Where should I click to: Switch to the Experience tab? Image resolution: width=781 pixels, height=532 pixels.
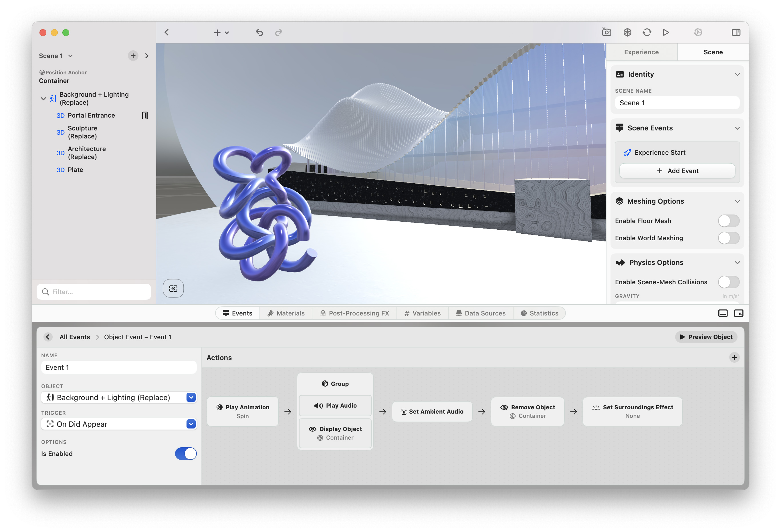coord(641,52)
